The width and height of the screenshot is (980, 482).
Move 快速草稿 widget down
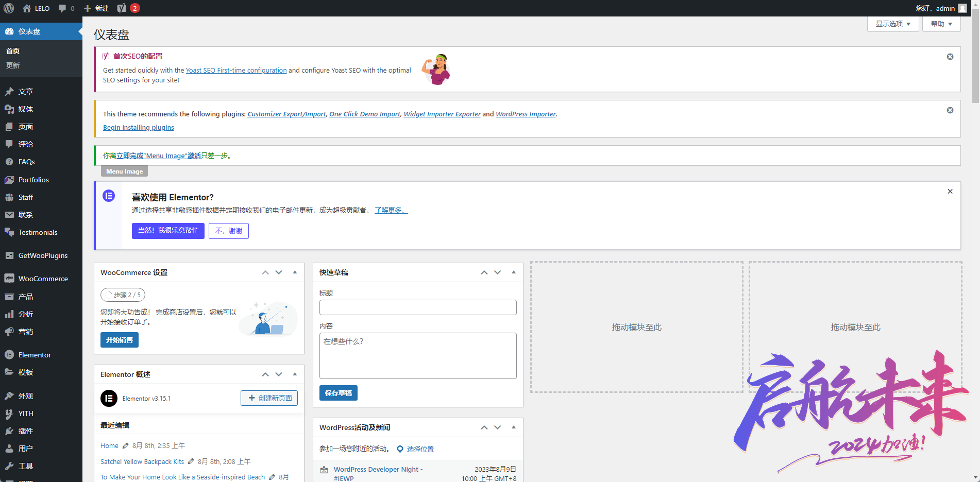498,272
